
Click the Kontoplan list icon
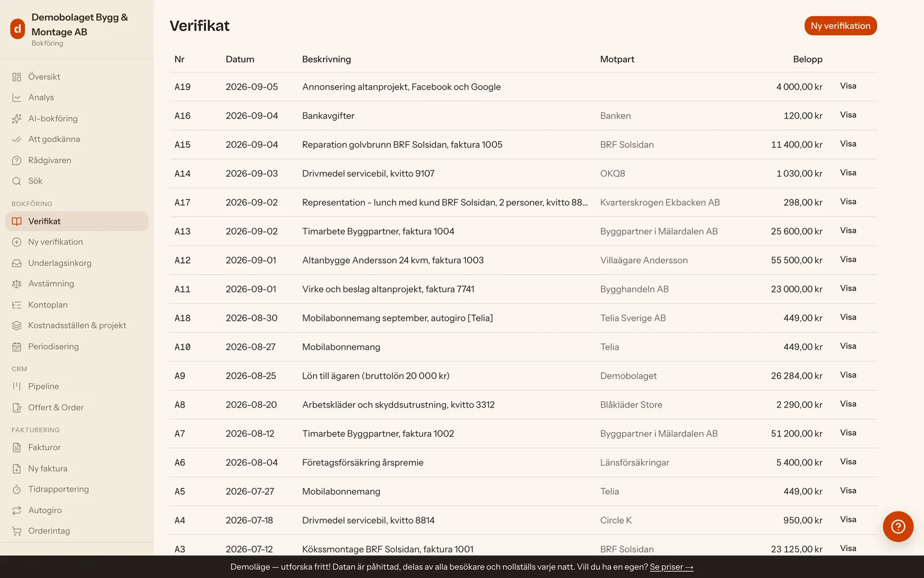[x=17, y=305]
